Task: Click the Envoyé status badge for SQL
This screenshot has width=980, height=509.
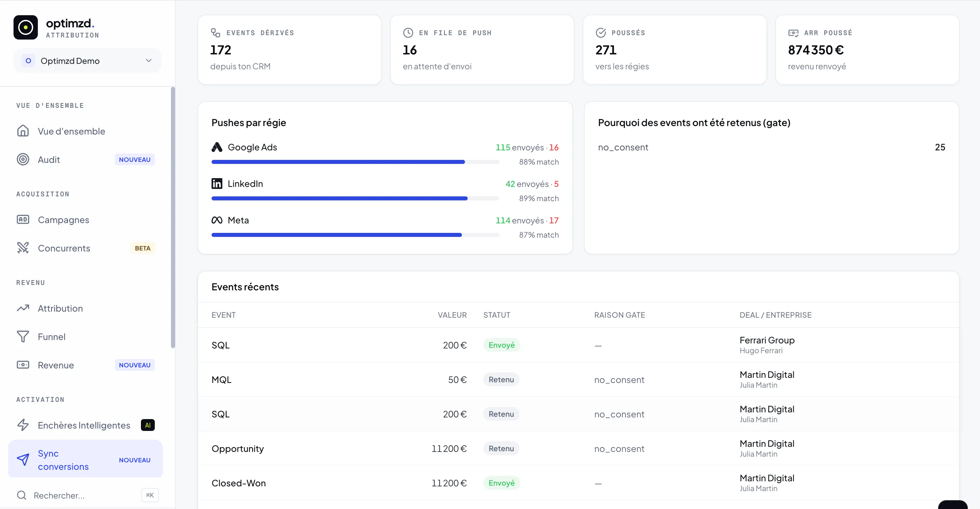Action: [x=501, y=345]
